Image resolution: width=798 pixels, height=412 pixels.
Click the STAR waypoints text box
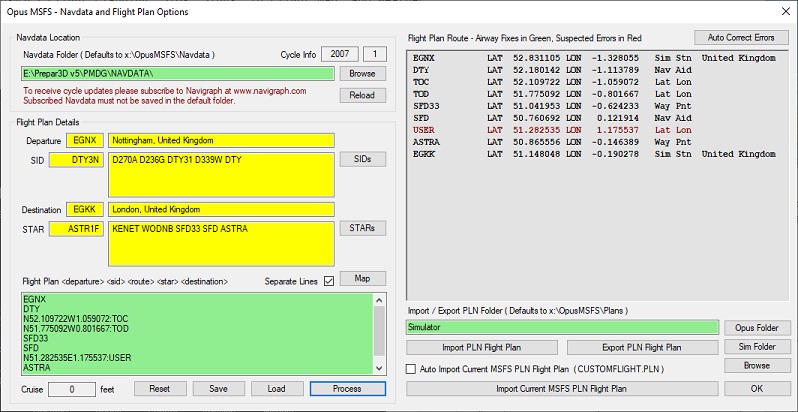tap(221, 244)
